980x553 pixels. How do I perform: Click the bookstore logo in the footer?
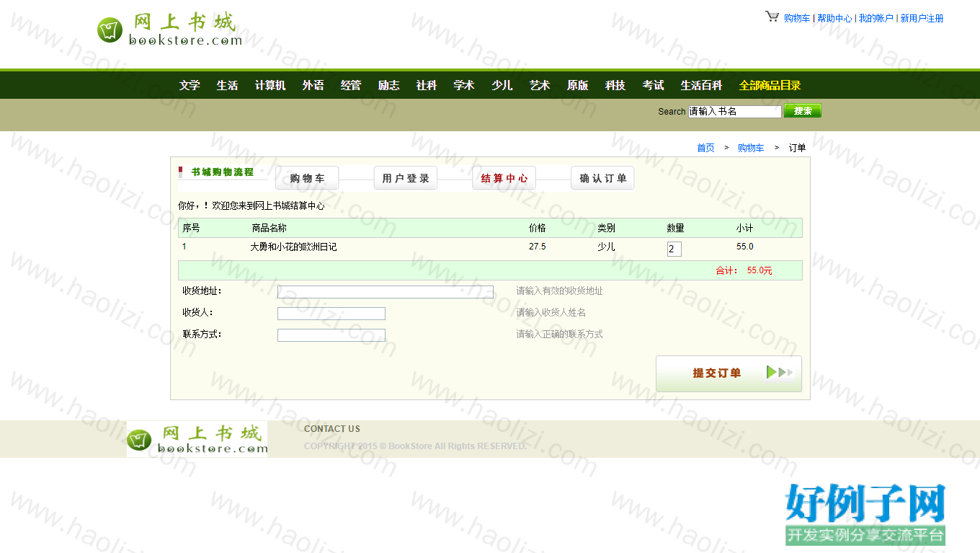[x=197, y=439]
